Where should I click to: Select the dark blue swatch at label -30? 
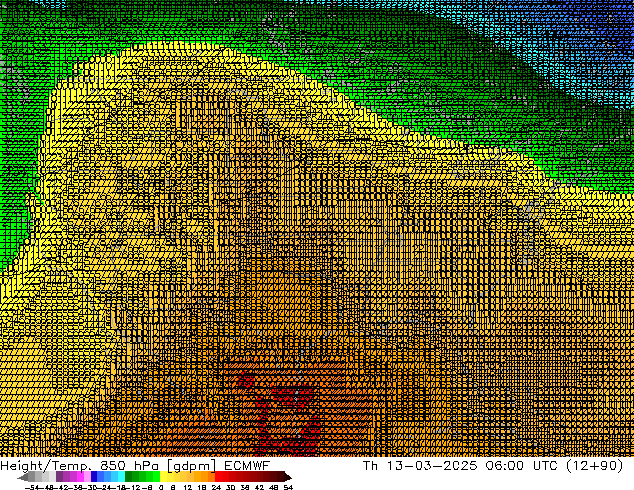coord(94,476)
